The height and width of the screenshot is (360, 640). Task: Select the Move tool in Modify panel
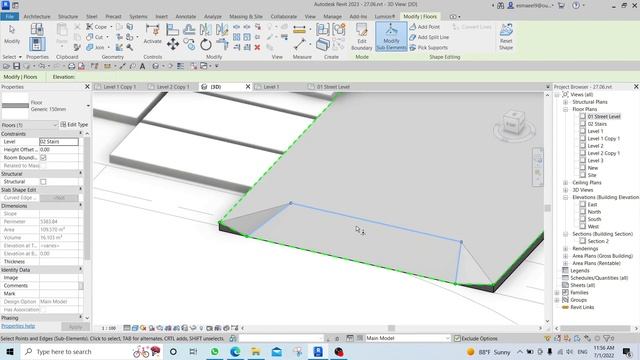tap(173, 44)
